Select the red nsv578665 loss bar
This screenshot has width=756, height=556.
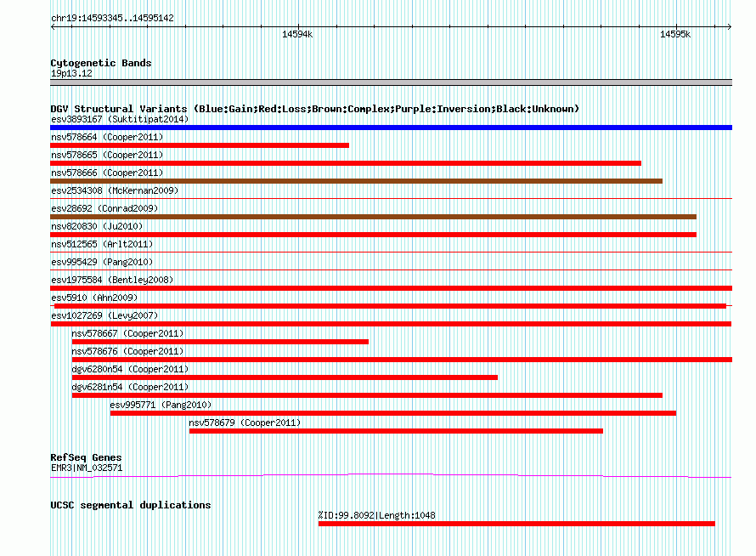pos(346,163)
